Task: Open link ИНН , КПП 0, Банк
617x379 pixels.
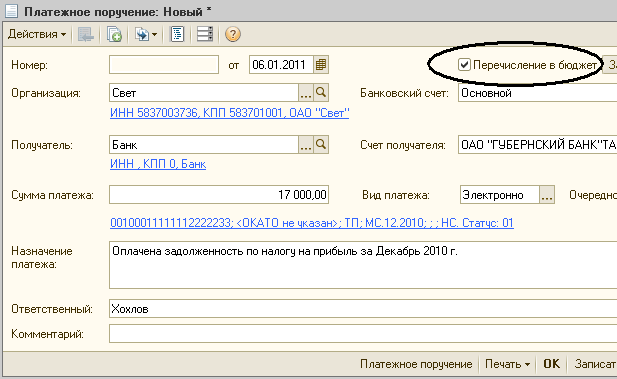Action: 158,164
